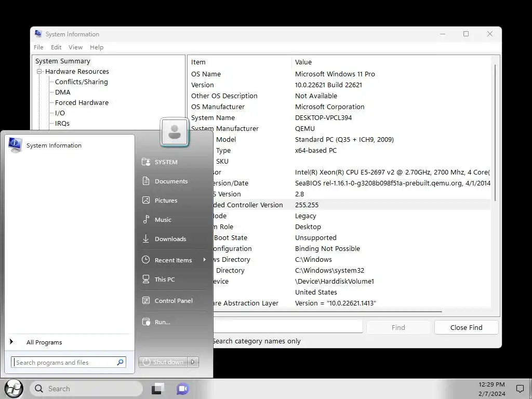Open the Music folder
Viewport: 532px width, 399px height.
[163, 220]
